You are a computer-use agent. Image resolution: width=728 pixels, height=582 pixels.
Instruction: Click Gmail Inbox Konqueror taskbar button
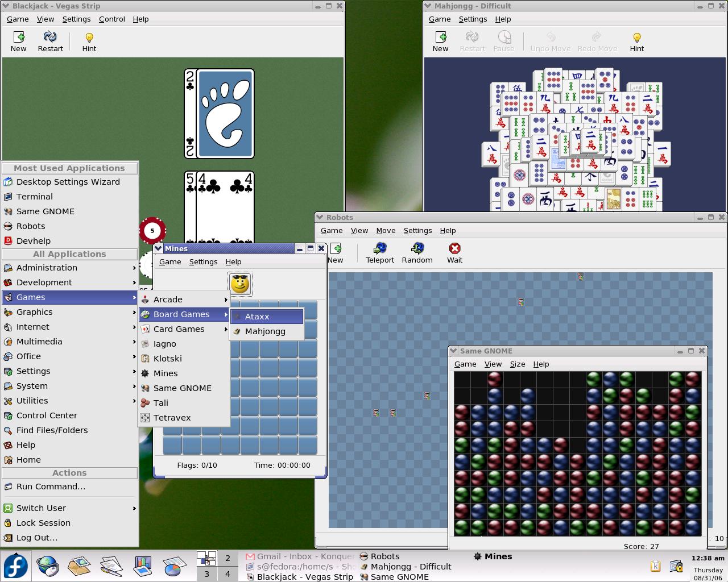click(x=300, y=556)
